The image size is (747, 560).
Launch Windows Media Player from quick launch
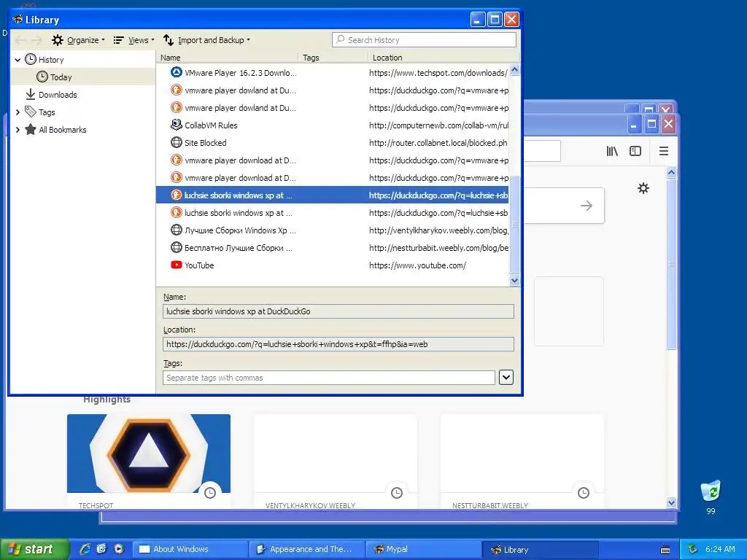tap(119, 549)
